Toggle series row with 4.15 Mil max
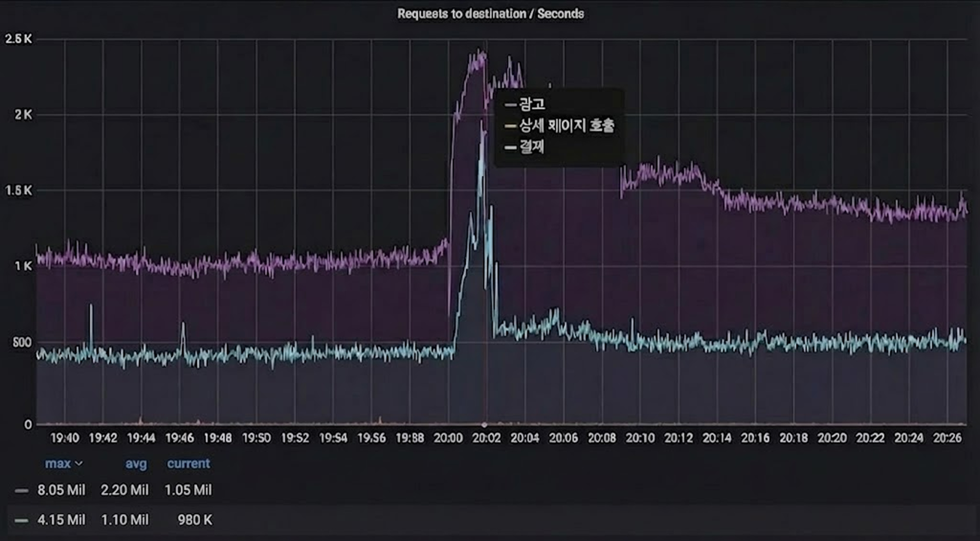The image size is (980, 541). (x=61, y=520)
